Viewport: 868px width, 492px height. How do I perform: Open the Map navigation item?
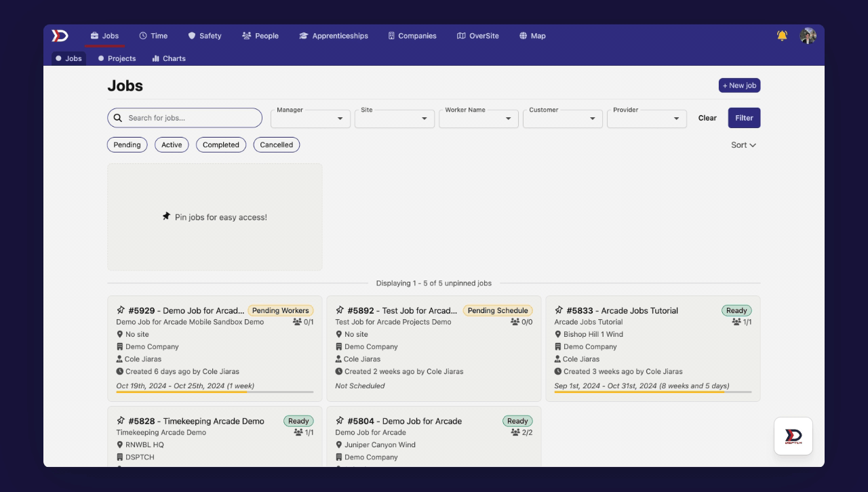532,36
